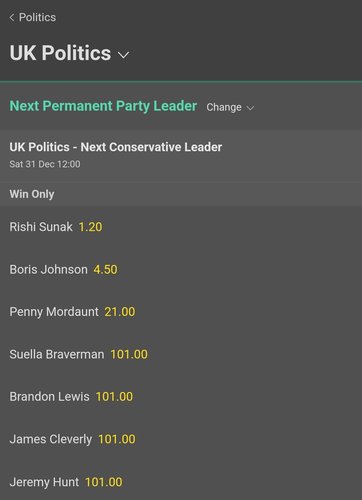Screen dimensions: 362x500
Task: Go back using the Politics chevron arrow
Action: (x=12, y=17)
